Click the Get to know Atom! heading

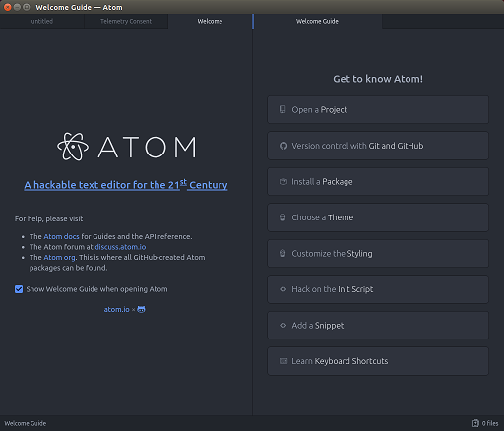click(x=378, y=79)
